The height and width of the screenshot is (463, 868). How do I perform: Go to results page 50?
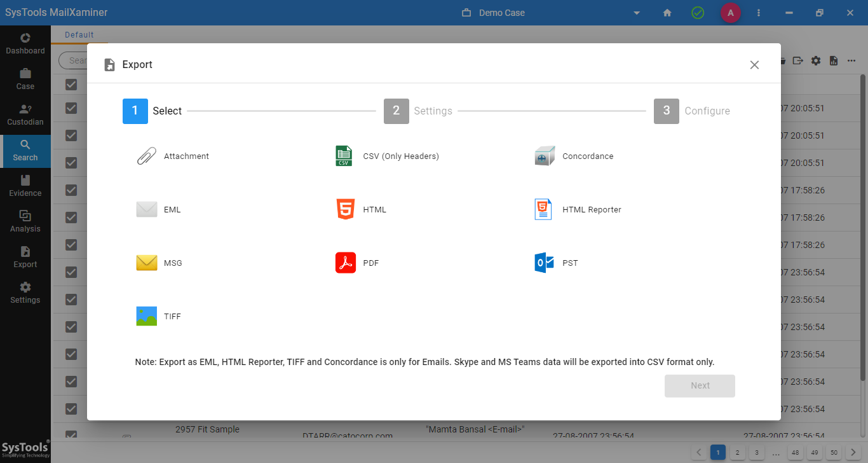[x=834, y=453]
